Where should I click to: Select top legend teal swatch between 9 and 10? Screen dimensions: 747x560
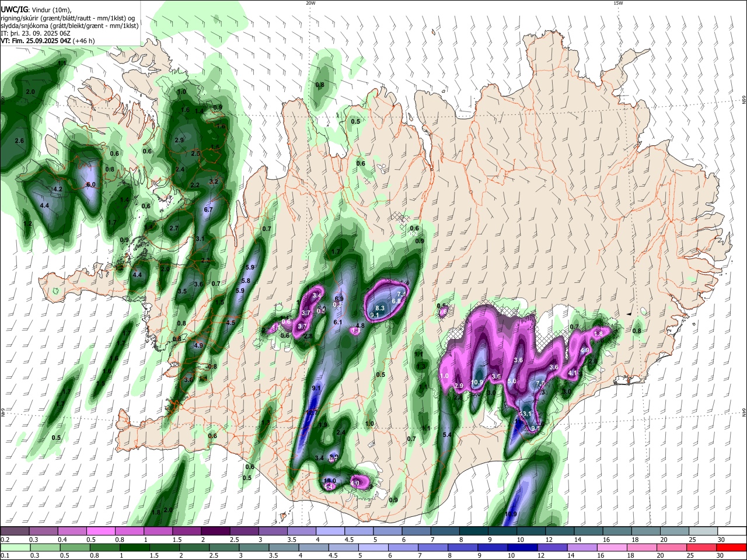tap(501, 531)
